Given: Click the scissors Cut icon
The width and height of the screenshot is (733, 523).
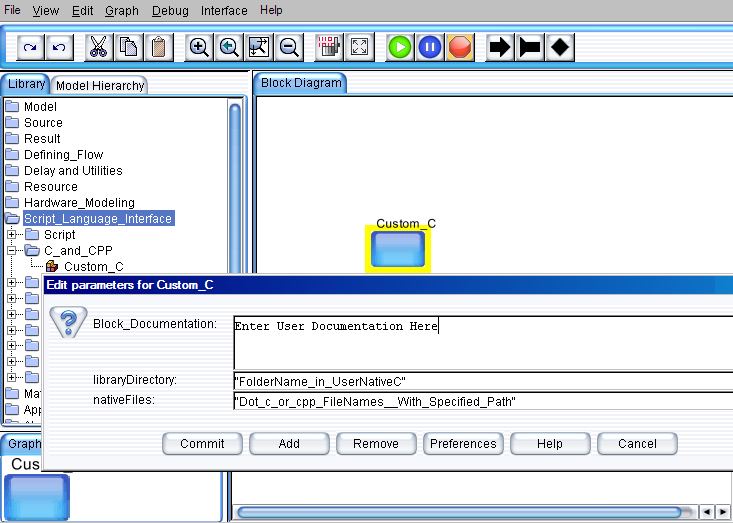Looking at the screenshot, I should [x=98, y=47].
